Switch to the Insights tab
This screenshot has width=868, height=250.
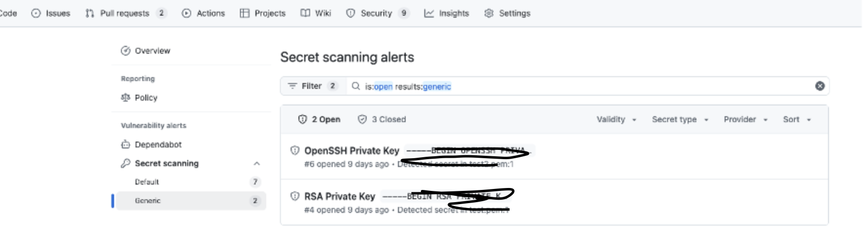446,13
